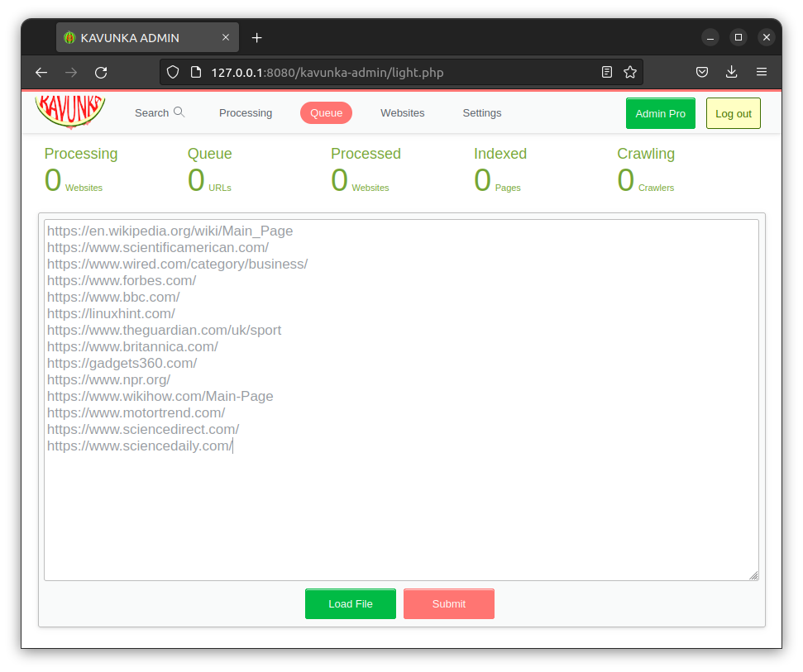Select the Queue menu item
Screen dimensions: 803x672
click(326, 113)
